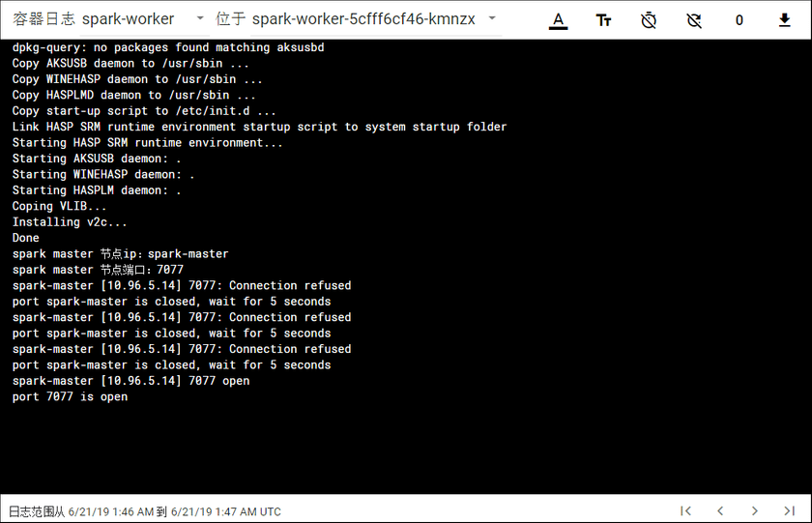The image size is (812, 523).
Task: Toggle the auto-refresh icon
Action: click(693, 20)
